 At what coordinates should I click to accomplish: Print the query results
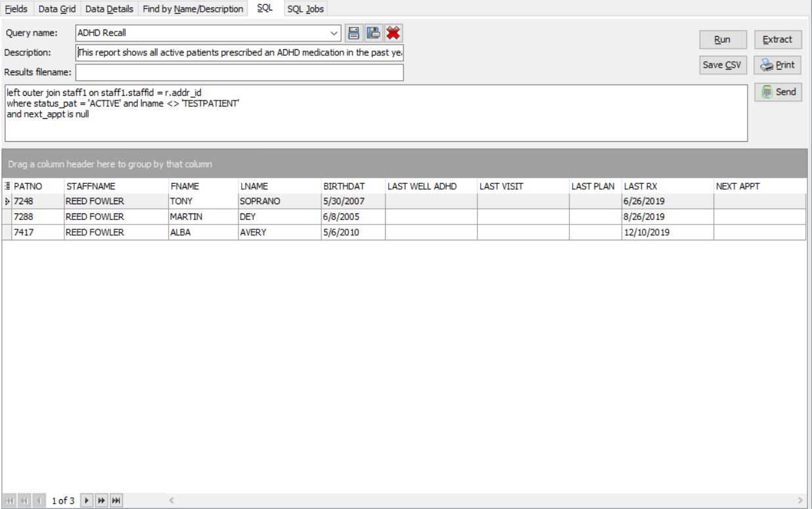click(778, 65)
